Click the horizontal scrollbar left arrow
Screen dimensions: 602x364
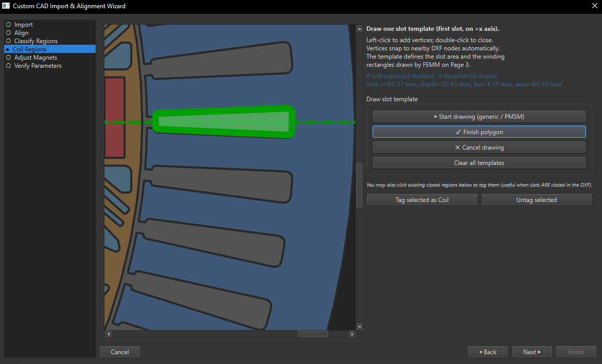pos(109,334)
